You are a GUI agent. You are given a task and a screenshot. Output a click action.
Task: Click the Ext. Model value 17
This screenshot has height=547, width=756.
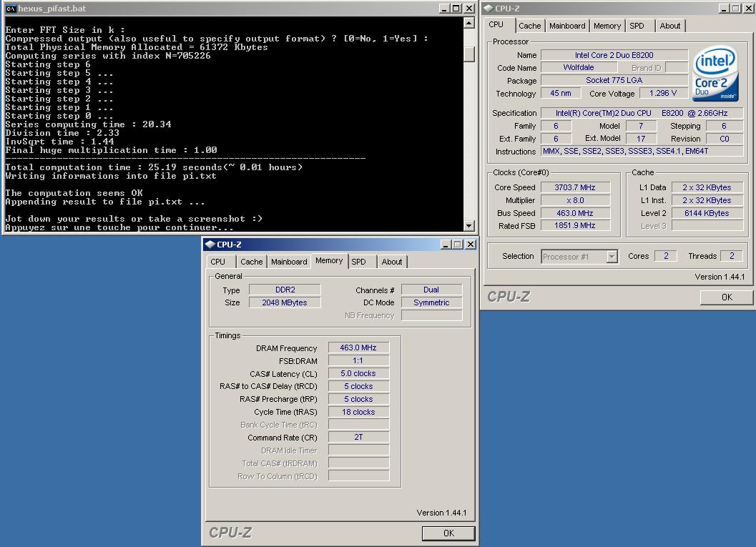click(x=641, y=139)
